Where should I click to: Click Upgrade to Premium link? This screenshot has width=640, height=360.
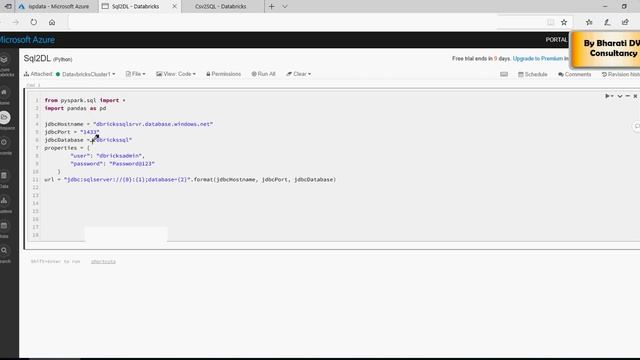click(538, 59)
